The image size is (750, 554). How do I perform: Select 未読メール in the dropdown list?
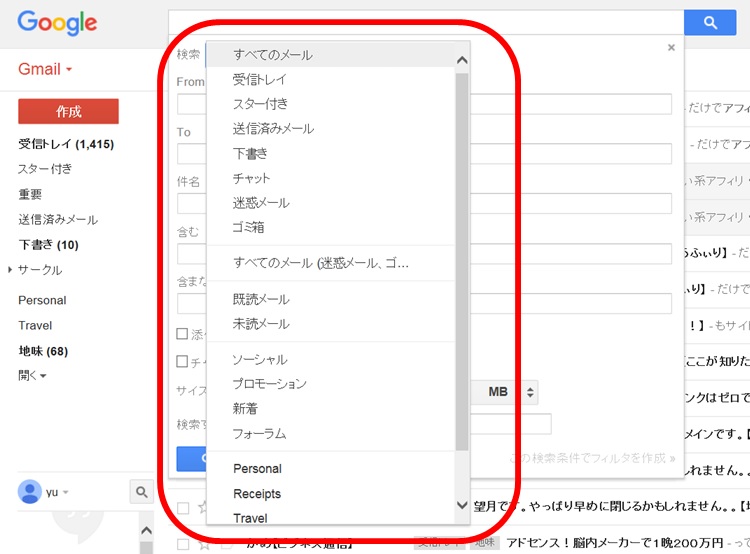pyautogui.click(x=331, y=324)
